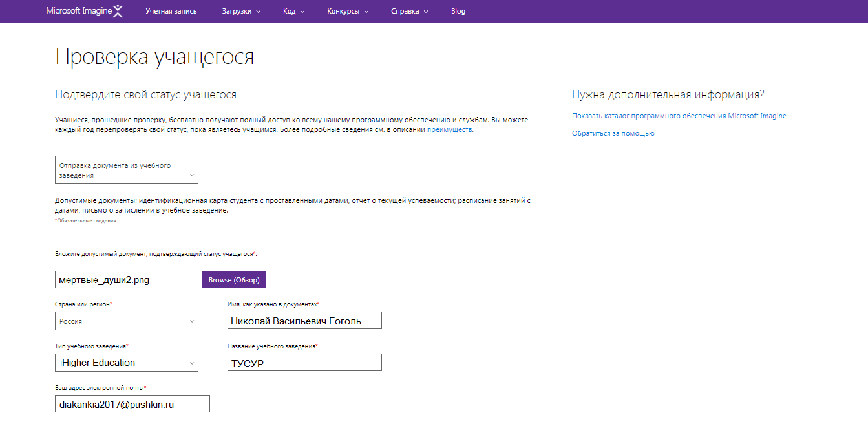Viewport: 868px width, 424px height.
Task: Click the Вложите допустимый документ instruction text
Action: [x=156, y=254]
